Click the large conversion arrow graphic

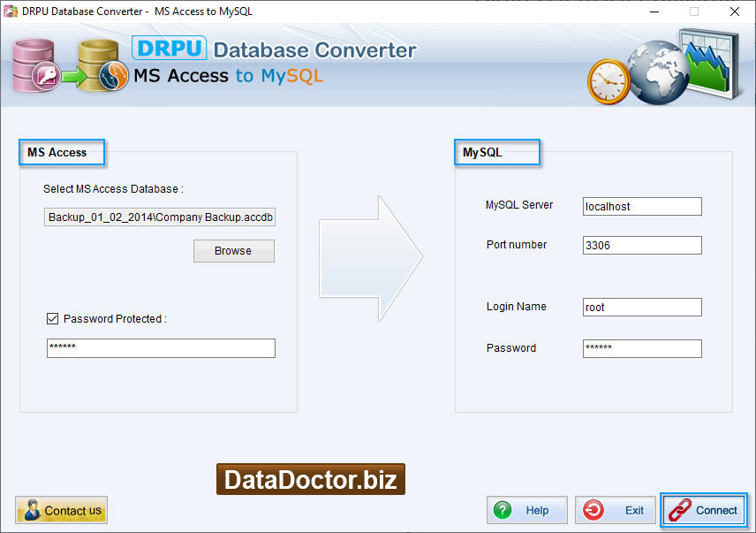coord(371,258)
